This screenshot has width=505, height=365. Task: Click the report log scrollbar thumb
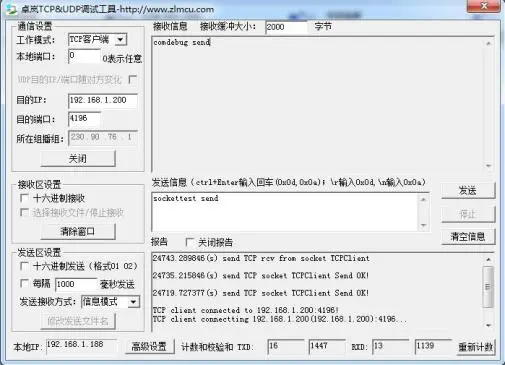(x=488, y=287)
